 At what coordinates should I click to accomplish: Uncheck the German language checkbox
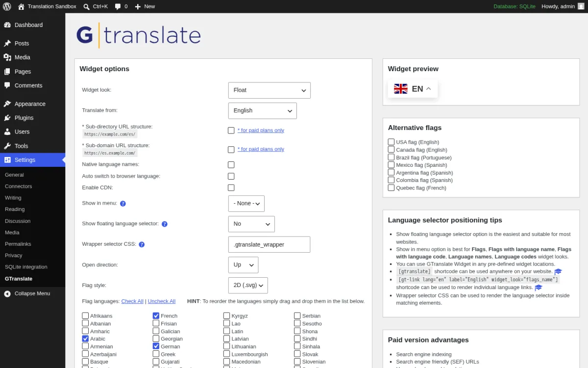[156, 346]
